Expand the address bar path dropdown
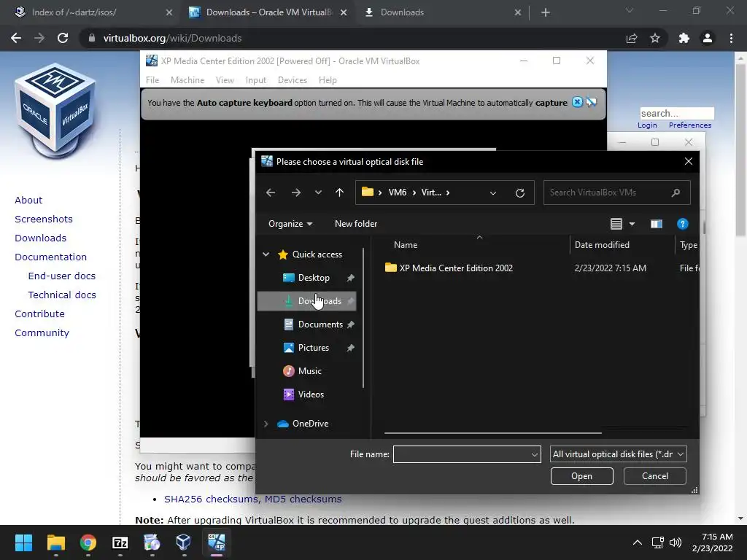 [493, 192]
